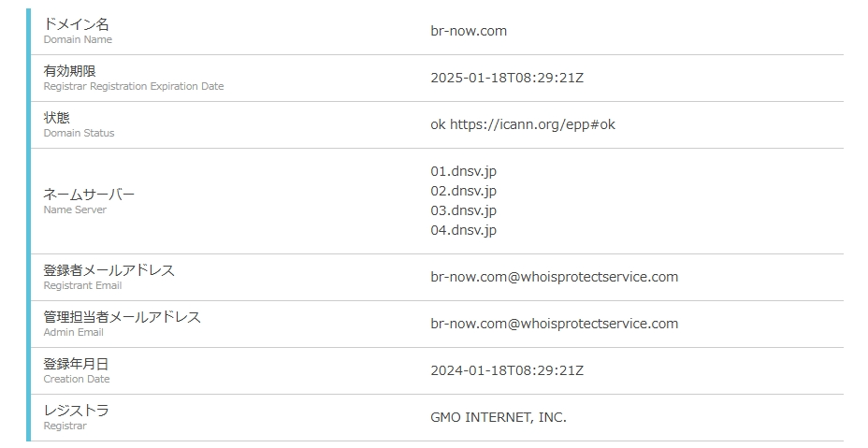Click the 有効期限 row label

pyautogui.click(x=69, y=71)
